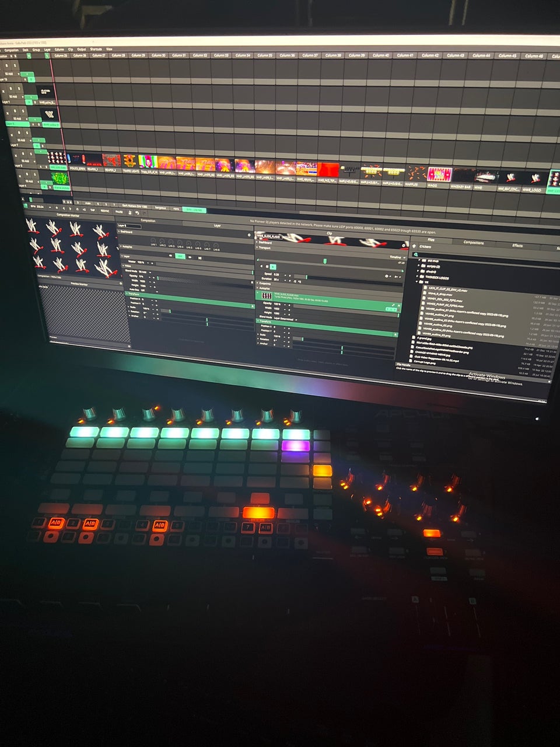Image resolution: width=560 pixels, height=747 pixels.
Task: Toggle the S solo button on Layer 7
Action: click(x=27, y=132)
